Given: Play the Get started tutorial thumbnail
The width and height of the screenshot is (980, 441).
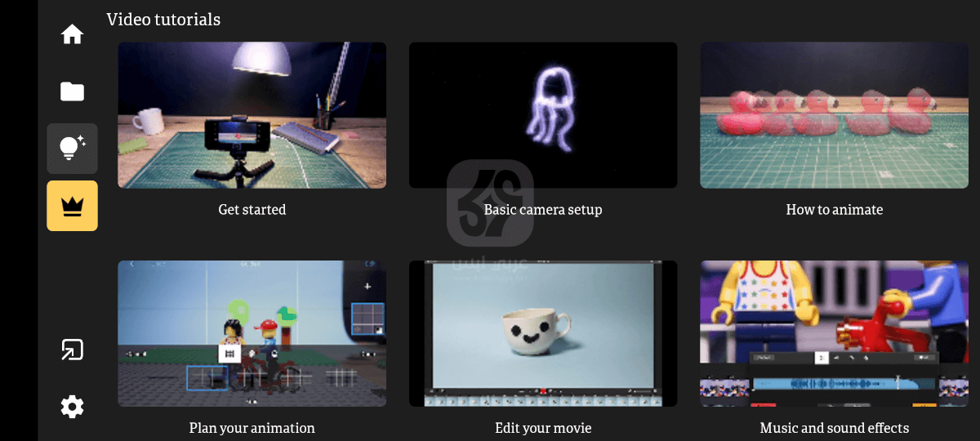Looking at the screenshot, I should point(252,115).
